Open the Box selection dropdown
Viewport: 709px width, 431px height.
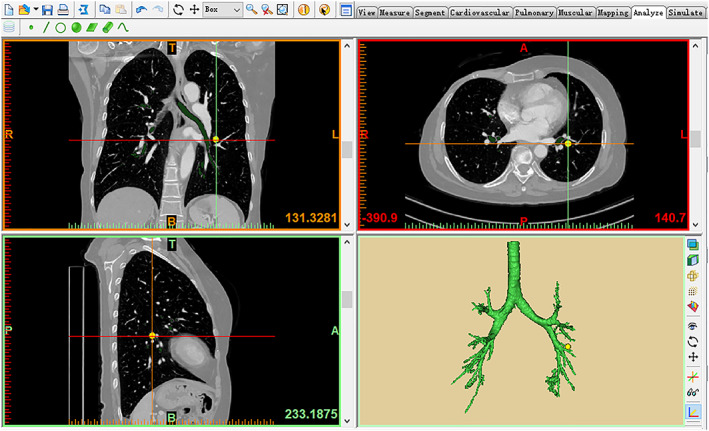[x=235, y=10]
